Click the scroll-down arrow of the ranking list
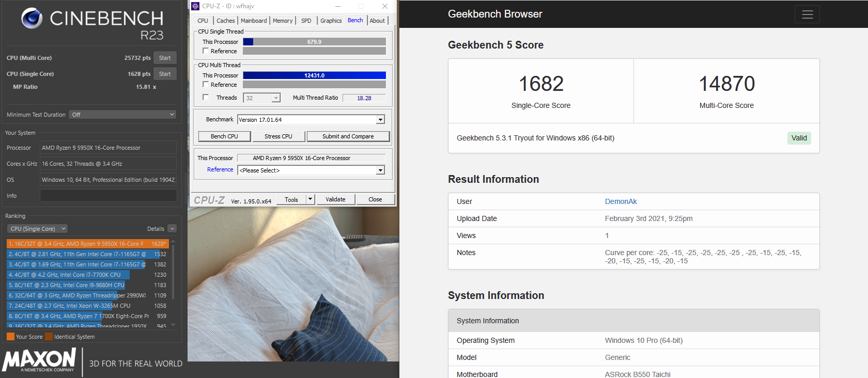The image size is (868, 378). coord(173,325)
